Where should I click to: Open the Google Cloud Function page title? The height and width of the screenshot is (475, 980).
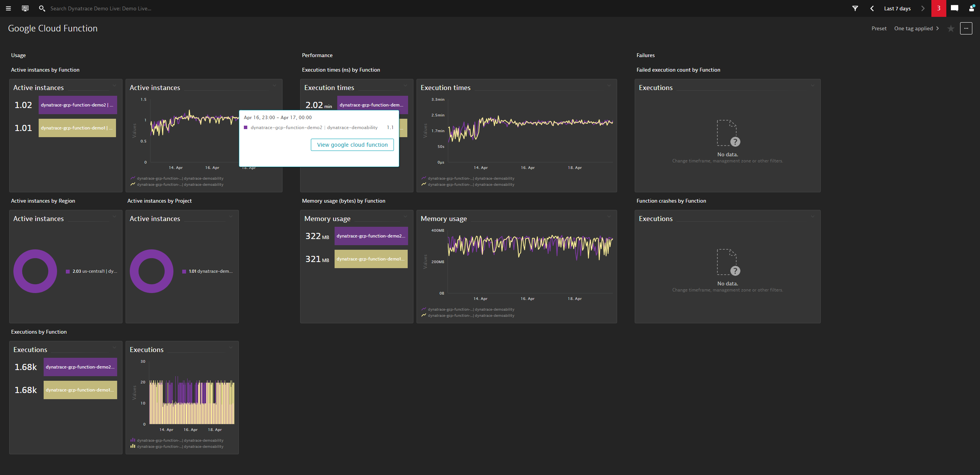coord(53,28)
